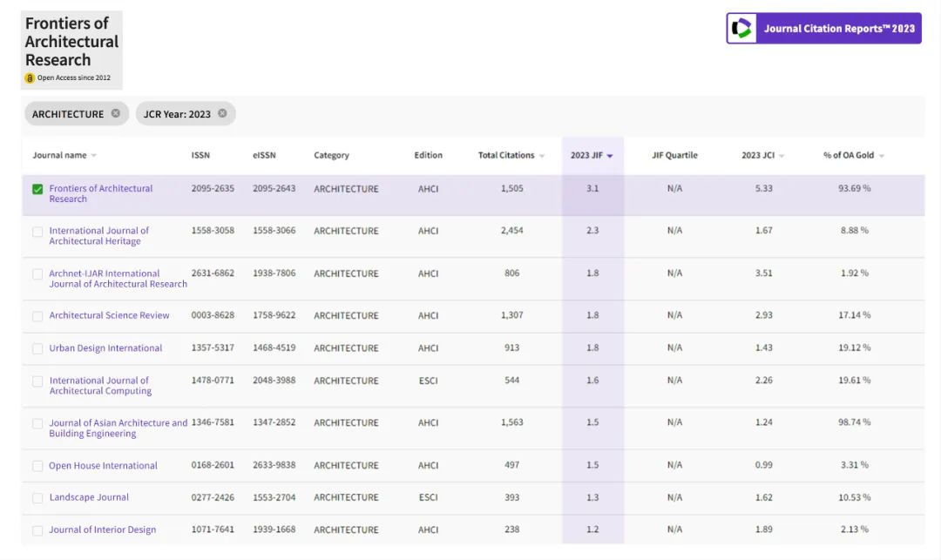The height and width of the screenshot is (560, 941).
Task: Click the Edition column header
Action: (428, 155)
